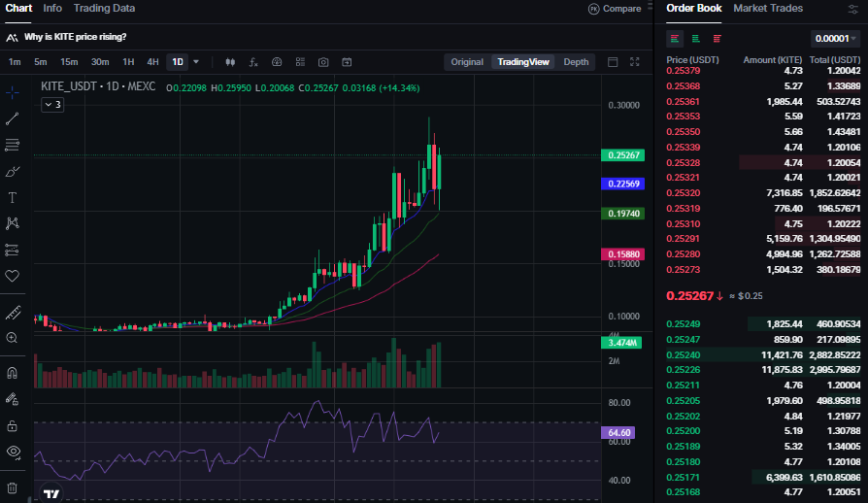The width and height of the screenshot is (868, 503).
Task: Click ask price 0.25361
Action: (x=684, y=102)
